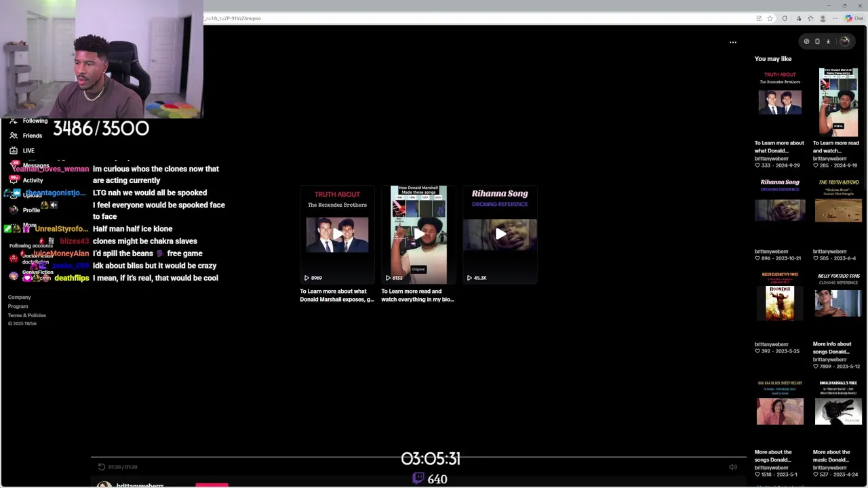Click 01:20 / 01:20 playback time
Image resolution: width=868 pixels, height=488 pixels.
pyautogui.click(x=123, y=467)
